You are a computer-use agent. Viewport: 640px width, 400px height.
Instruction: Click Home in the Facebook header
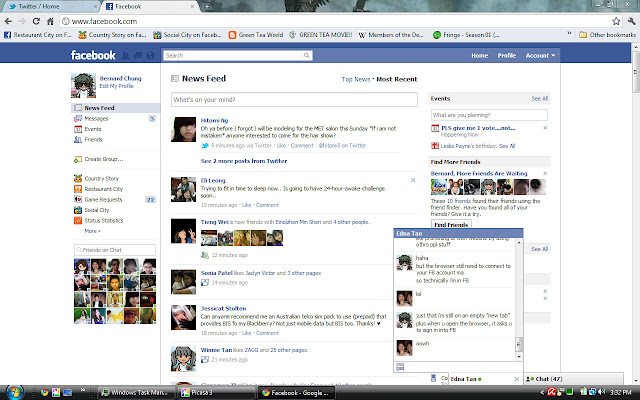point(480,56)
